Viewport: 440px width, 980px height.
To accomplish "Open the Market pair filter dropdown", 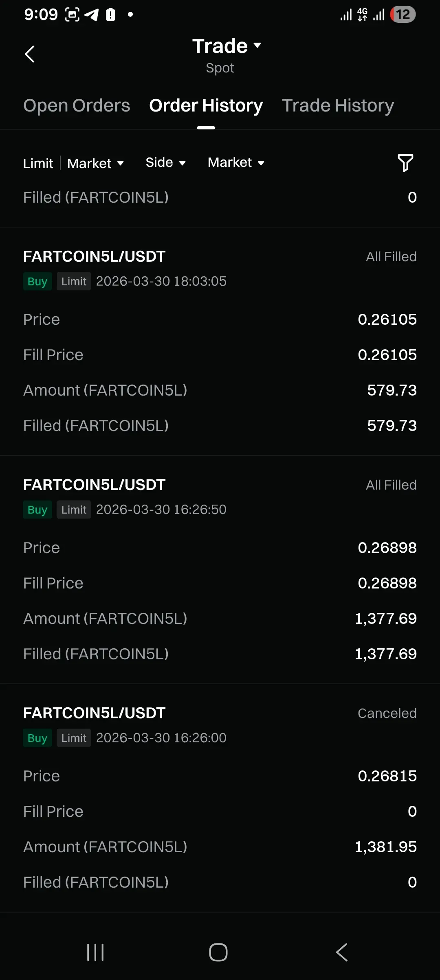I will [236, 163].
